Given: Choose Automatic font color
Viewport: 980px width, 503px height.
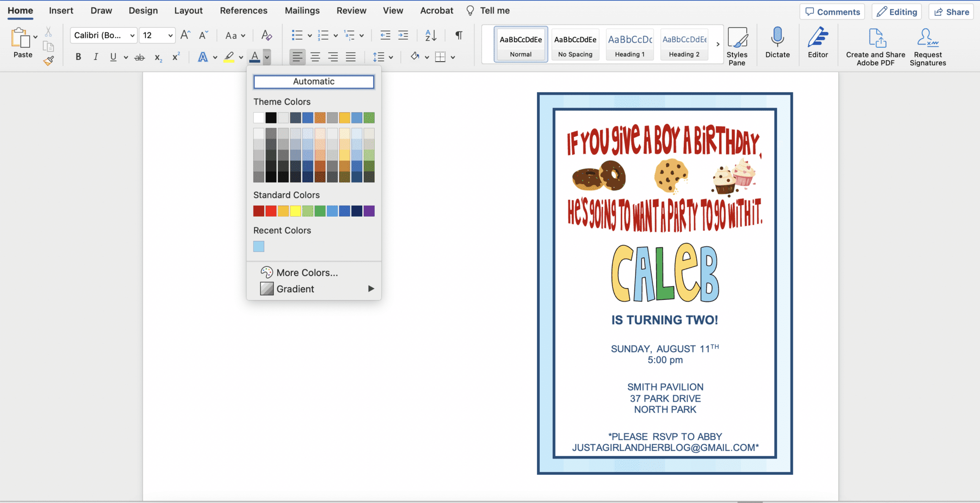Looking at the screenshot, I should tap(314, 82).
